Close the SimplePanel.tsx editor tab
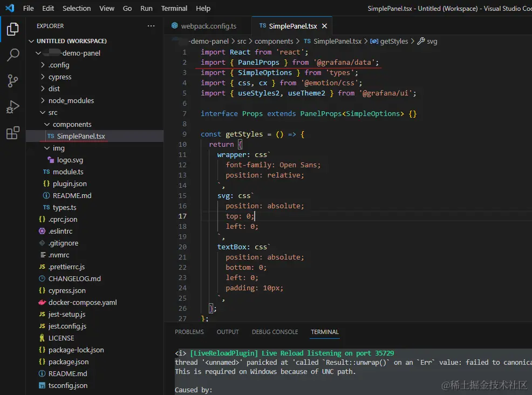 (324, 26)
